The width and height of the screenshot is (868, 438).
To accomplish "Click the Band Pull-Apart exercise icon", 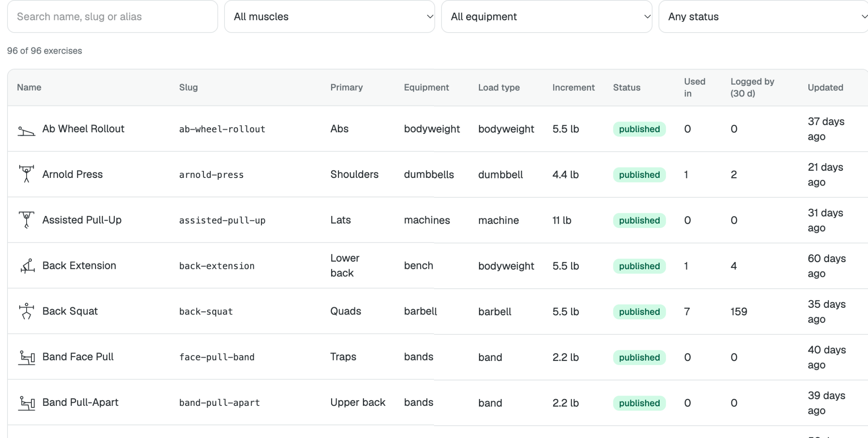I will (x=27, y=403).
